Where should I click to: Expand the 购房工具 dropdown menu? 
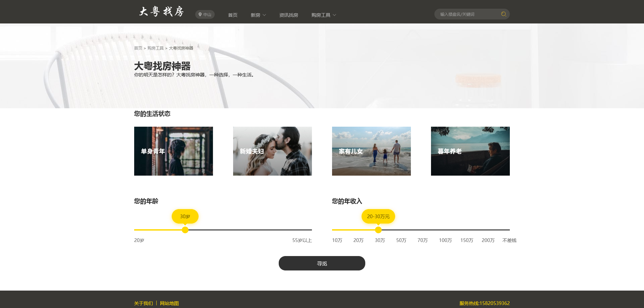click(323, 15)
